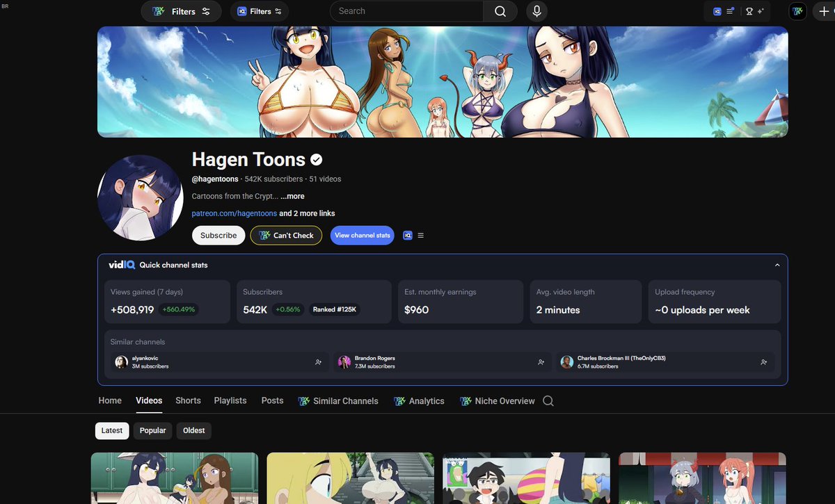Click the +0.56% subscriber growth badge
The image size is (835, 504).
[x=287, y=309]
